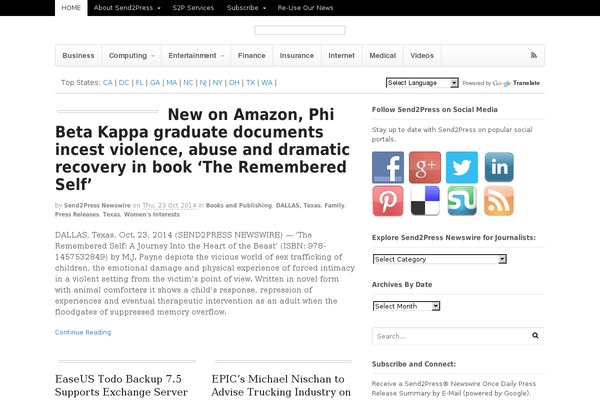Open the LinkedIn social icon
Viewport: 600px width, 400px height.
(x=499, y=167)
